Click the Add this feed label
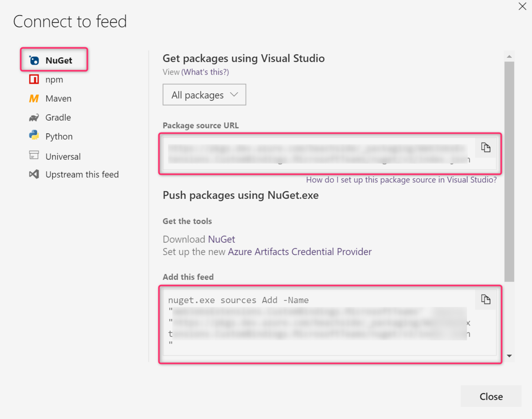This screenshot has height=419, width=532. click(188, 277)
